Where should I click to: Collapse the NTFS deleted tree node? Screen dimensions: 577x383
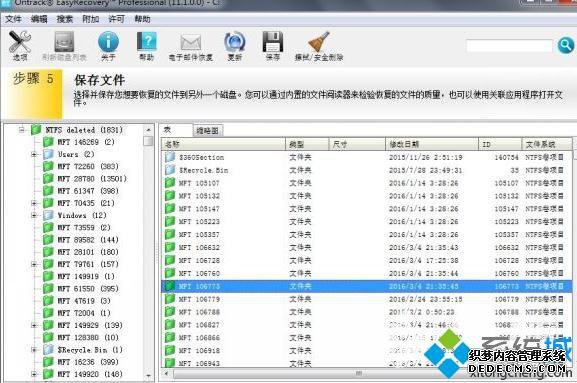(22, 130)
